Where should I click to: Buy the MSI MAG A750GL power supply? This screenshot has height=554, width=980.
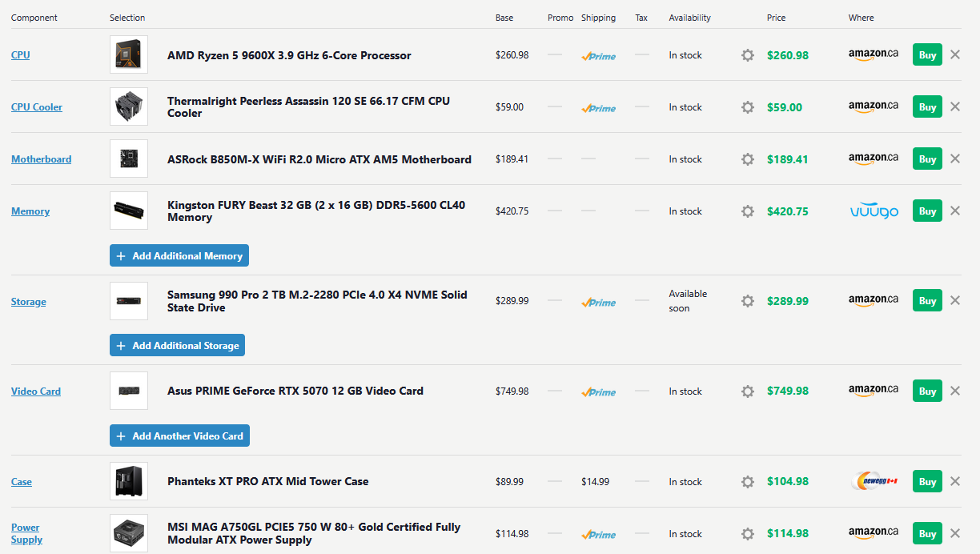click(927, 534)
